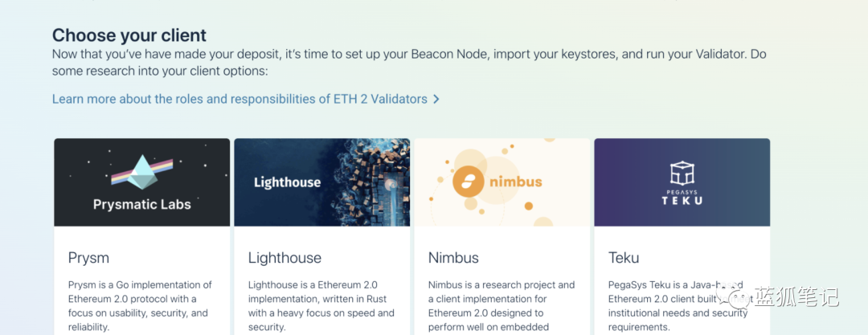Screen dimensions: 868x335
Task: Click the Nimbus research project description
Action: point(502,306)
